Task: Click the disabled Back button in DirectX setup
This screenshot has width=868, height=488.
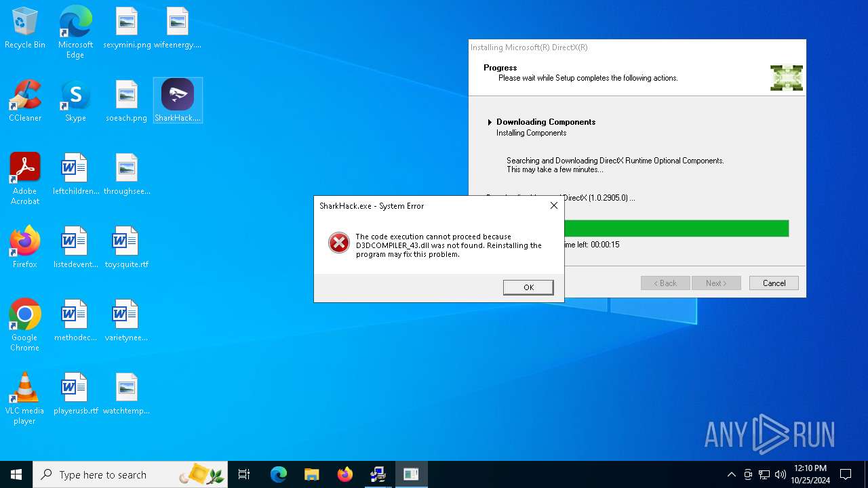Action: [665, 283]
